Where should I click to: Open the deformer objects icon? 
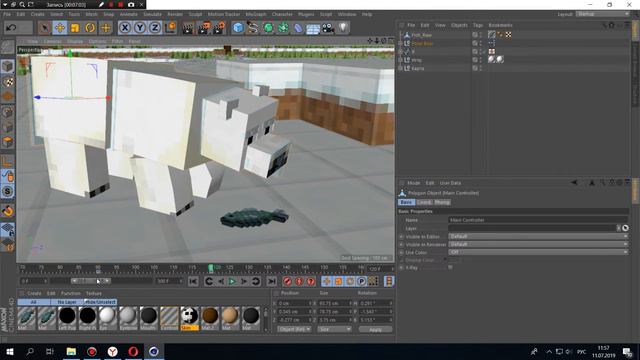coord(298,28)
